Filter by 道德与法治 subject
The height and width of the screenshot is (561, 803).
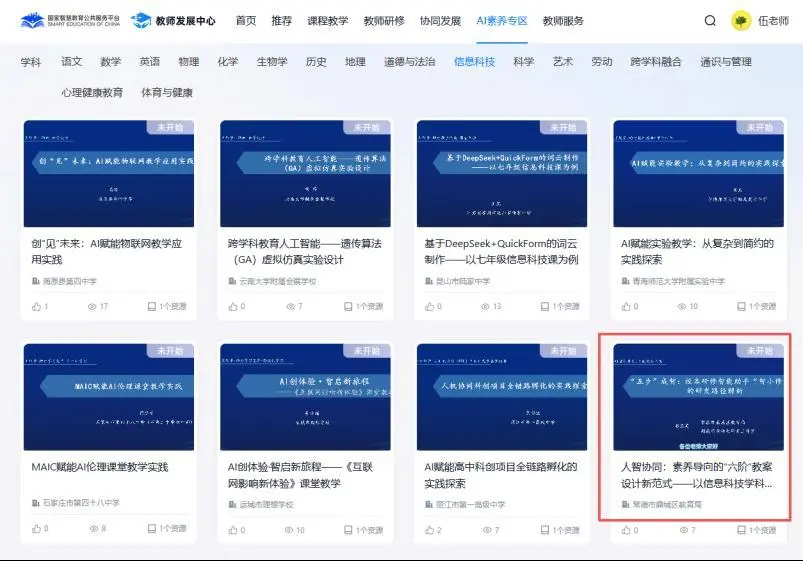[x=410, y=62]
